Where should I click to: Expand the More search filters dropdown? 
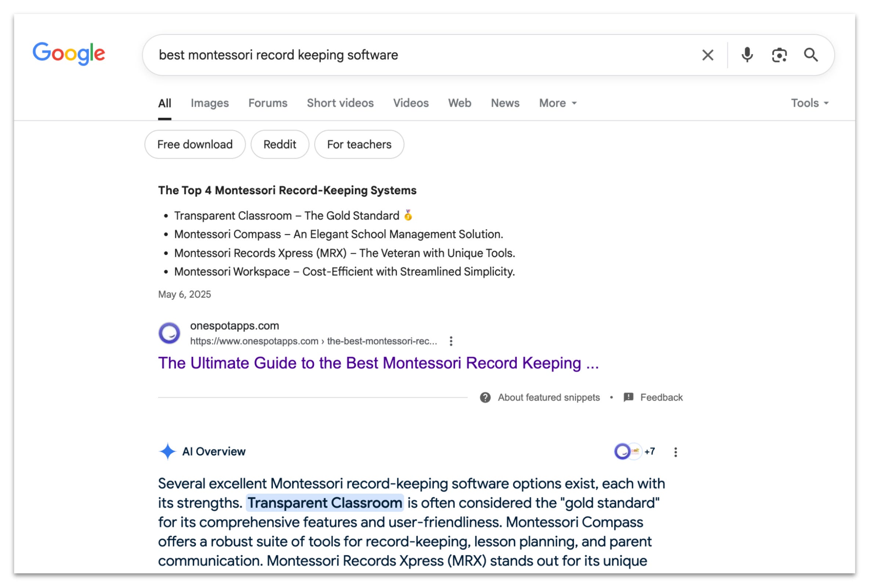[557, 103]
